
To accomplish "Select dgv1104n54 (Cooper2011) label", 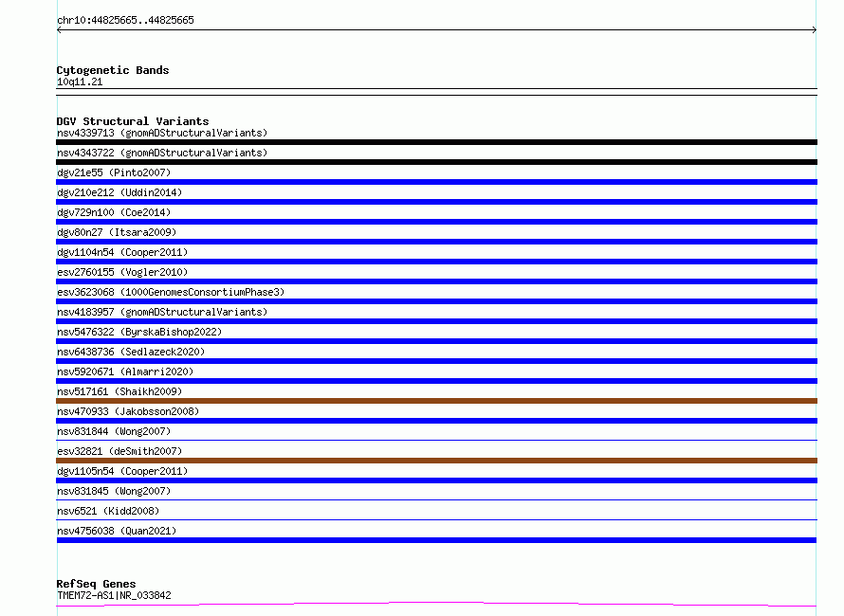I will (122, 252).
